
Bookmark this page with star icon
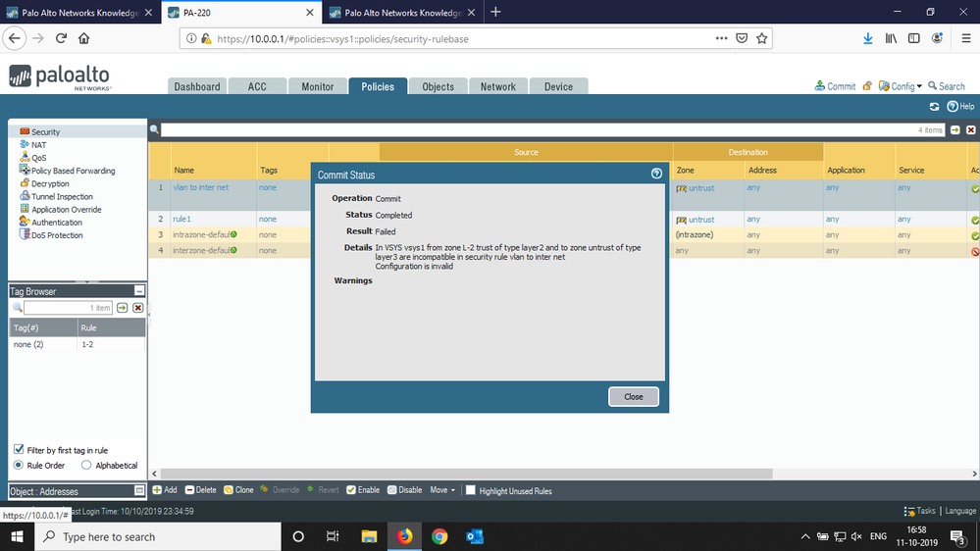coord(761,39)
